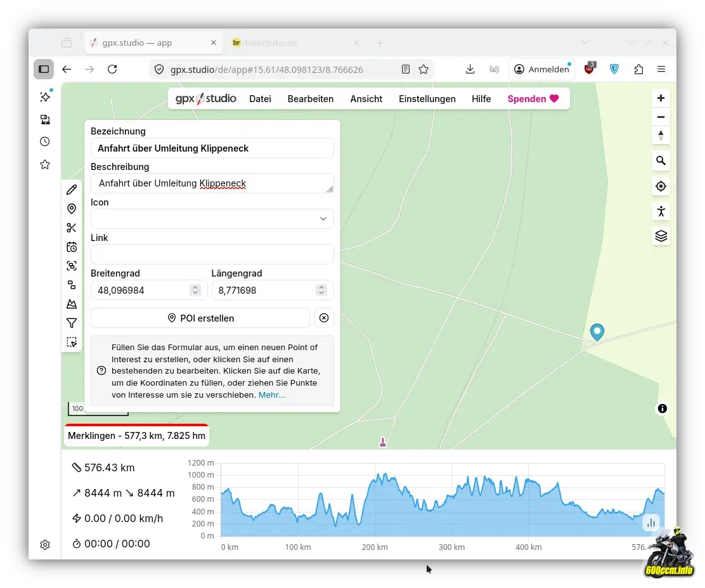Follow the Mehr... link

[x=271, y=395]
